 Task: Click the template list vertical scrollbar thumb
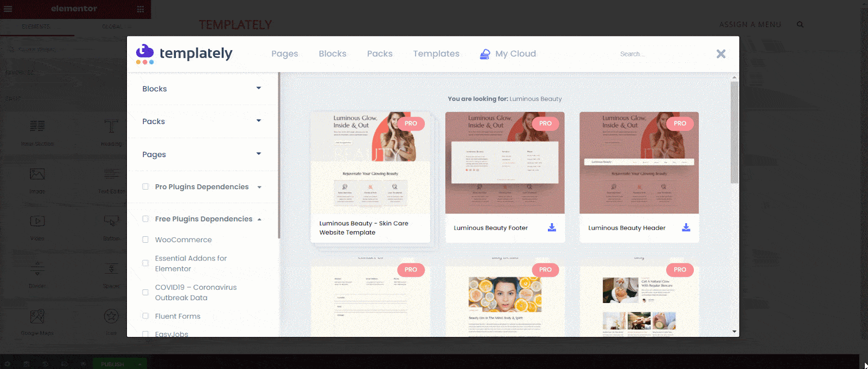coord(735,133)
